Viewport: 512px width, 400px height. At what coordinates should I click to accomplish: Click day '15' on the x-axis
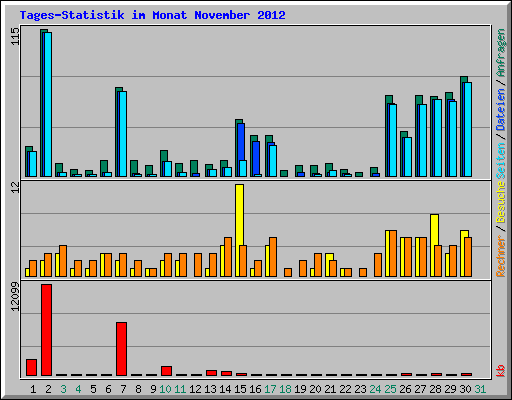tap(240, 389)
